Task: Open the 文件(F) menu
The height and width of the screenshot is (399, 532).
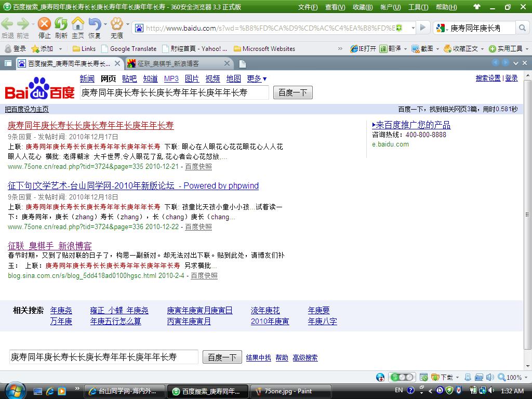Action: pos(308,7)
